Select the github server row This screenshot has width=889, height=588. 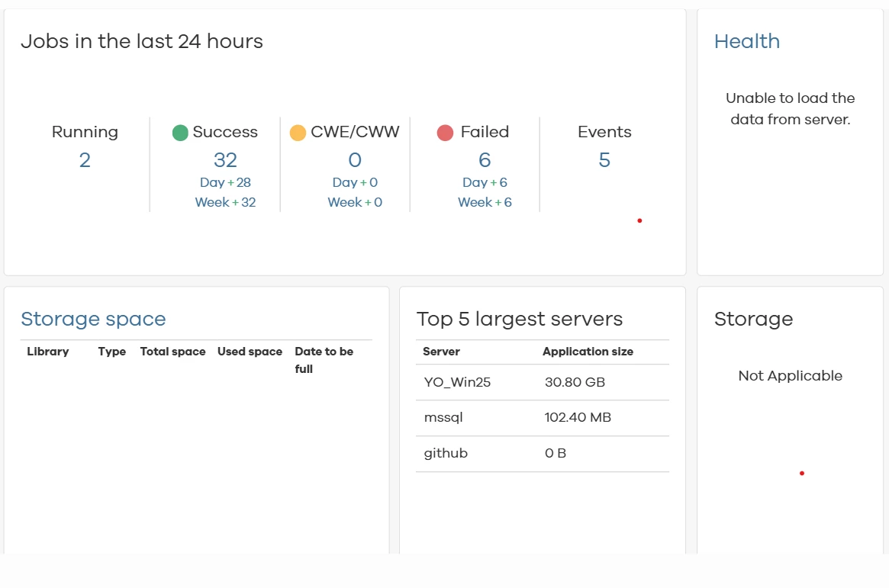point(543,454)
